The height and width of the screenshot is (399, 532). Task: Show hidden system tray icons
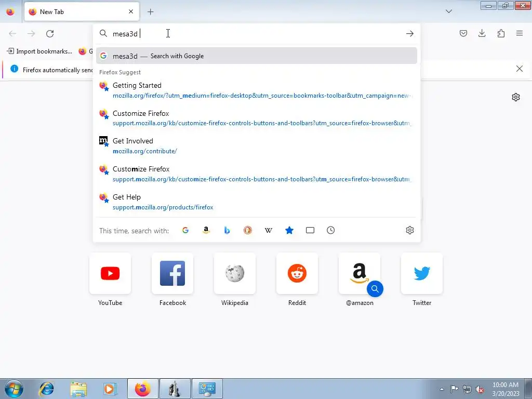[x=442, y=389]
